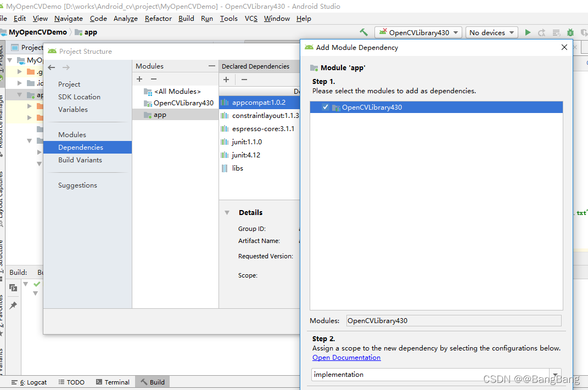Screen dimensions: 588x390
Task: Open the Terminal tool tab
Action: tap(113, 382)
